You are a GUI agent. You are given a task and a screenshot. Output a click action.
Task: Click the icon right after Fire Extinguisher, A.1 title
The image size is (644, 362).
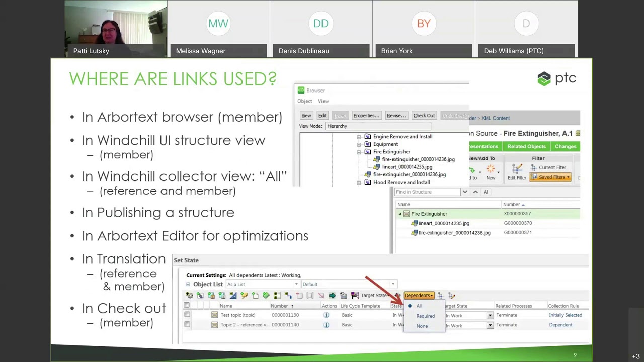pyautogui.click(x=578, y=133)
